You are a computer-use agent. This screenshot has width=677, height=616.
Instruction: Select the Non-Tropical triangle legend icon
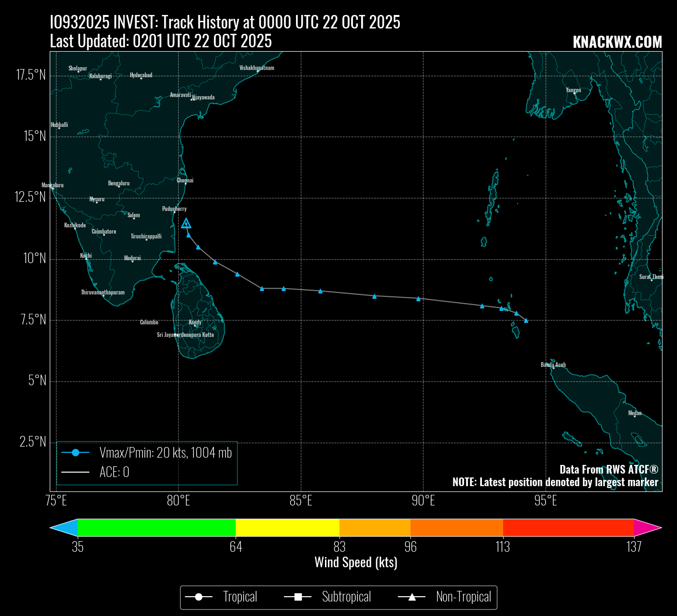412,598
